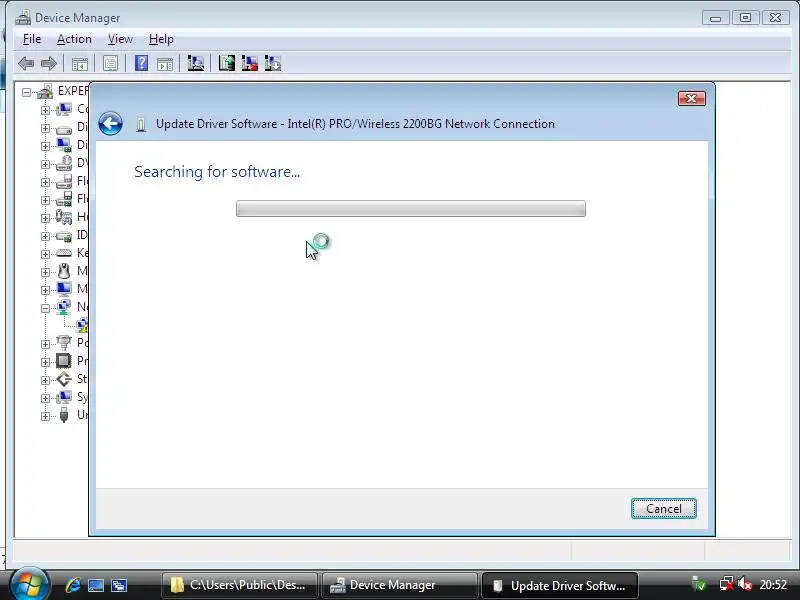
Task: Expand the 'St' node in the device tree
Action: pos(45,380)
